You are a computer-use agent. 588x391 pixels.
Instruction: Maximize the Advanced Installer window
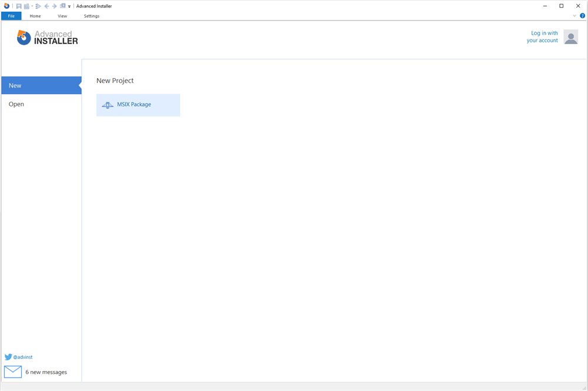562,6
